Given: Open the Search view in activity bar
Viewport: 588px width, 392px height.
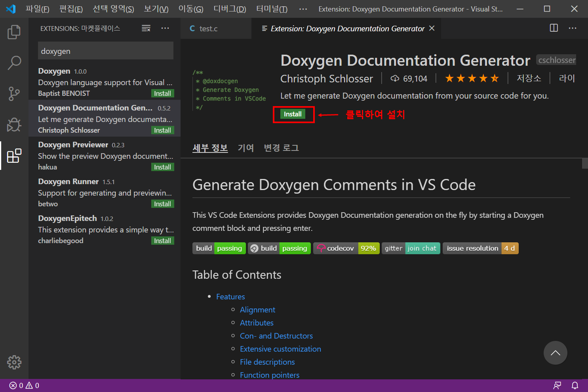Looking at the screenshot, I should pos(14,63).
